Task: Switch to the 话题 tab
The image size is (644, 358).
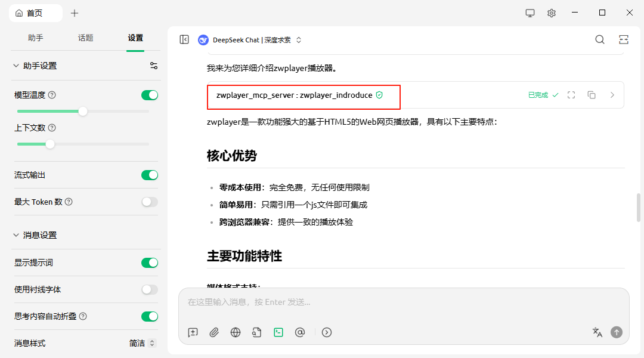Action: (85, 38)
